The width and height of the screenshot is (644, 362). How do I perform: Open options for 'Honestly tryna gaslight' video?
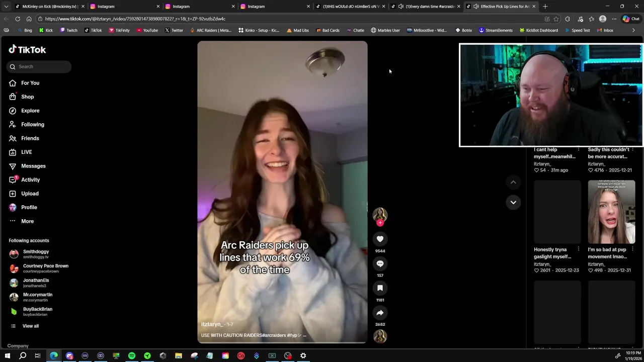coord(578,249)
